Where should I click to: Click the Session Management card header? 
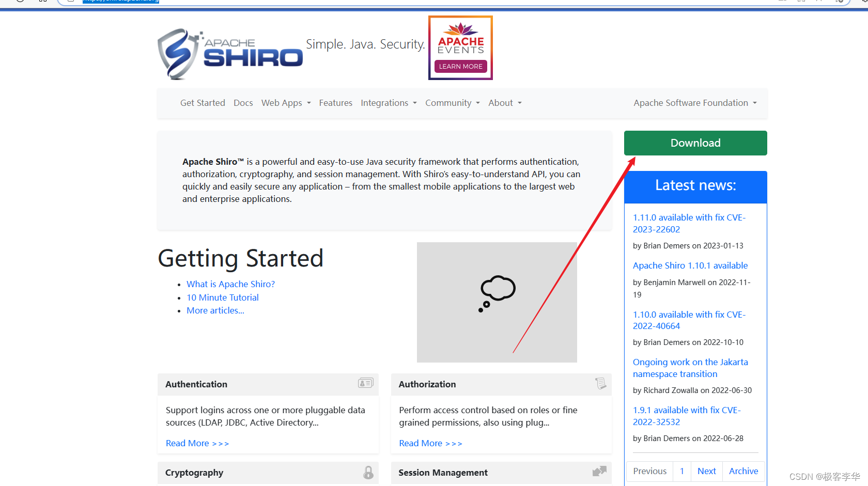(501, 473)
